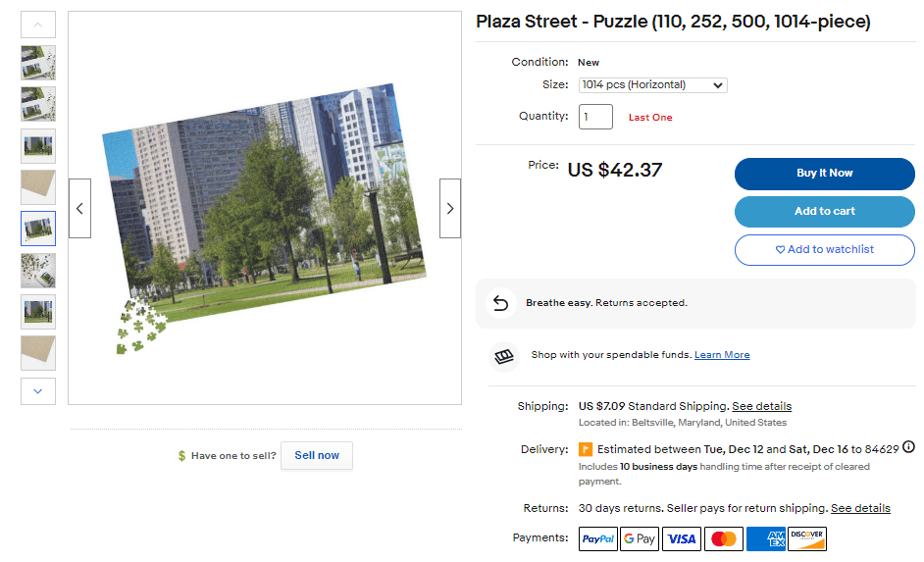The image size is (924, 562).
Task: Click the Discover card icon
Action: (807, 538)
